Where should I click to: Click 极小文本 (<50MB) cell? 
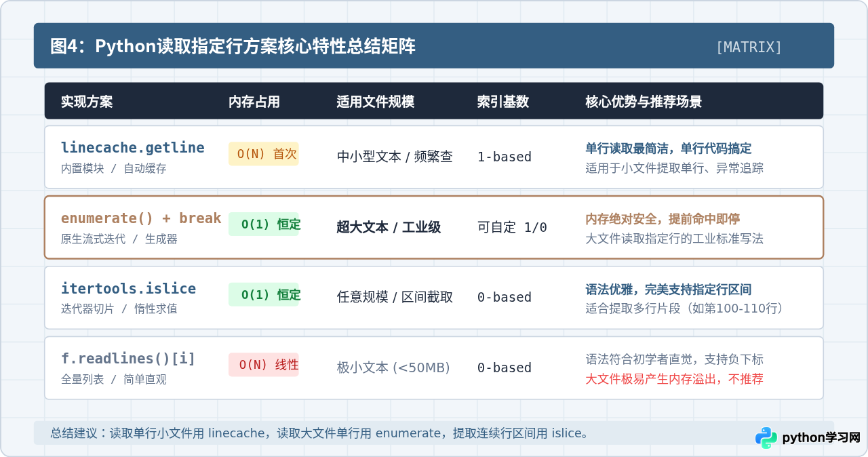tap(393, 367)
